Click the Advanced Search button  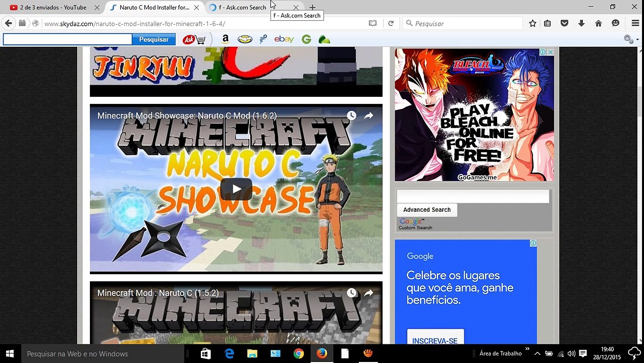pos(427,210)
